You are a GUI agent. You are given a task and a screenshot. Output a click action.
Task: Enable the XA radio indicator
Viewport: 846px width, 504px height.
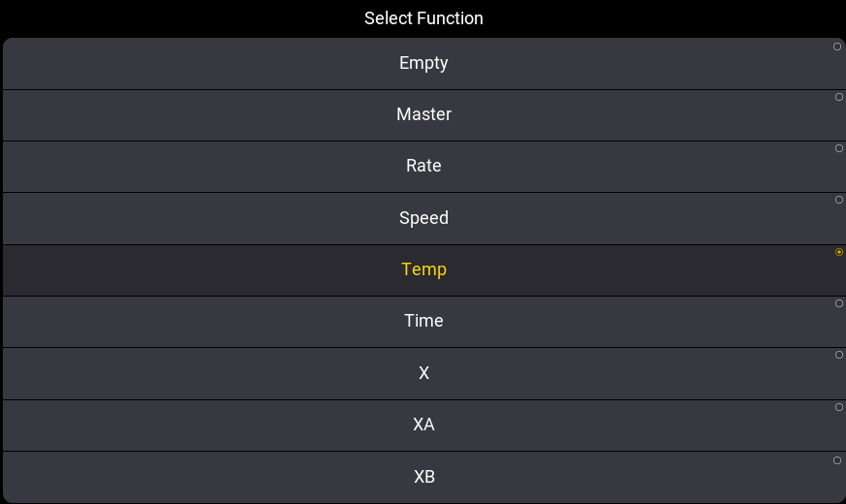(x=837, y=407)
